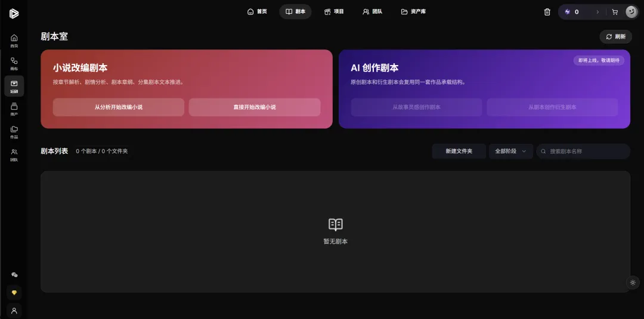The width and height of the screenshot is (644, 319).
Task: Open 团队 team in the left sidebar
Action: (14, 155)
